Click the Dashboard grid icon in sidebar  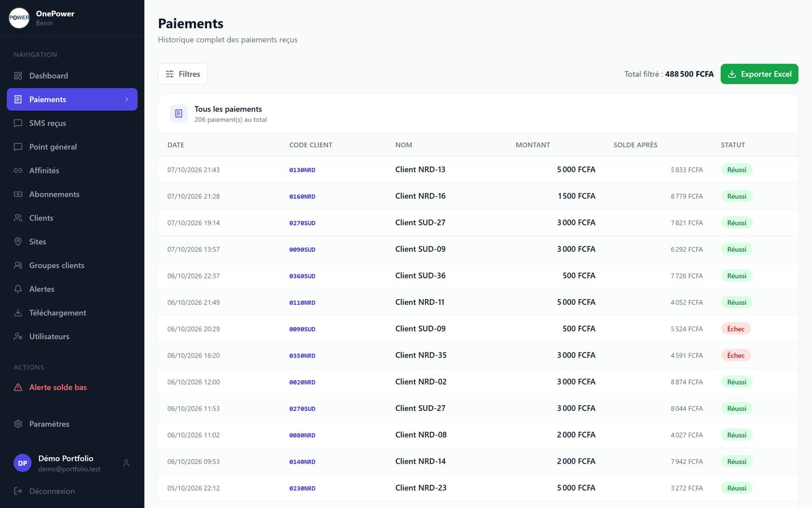pyautogui.click(x=18, y=76)
